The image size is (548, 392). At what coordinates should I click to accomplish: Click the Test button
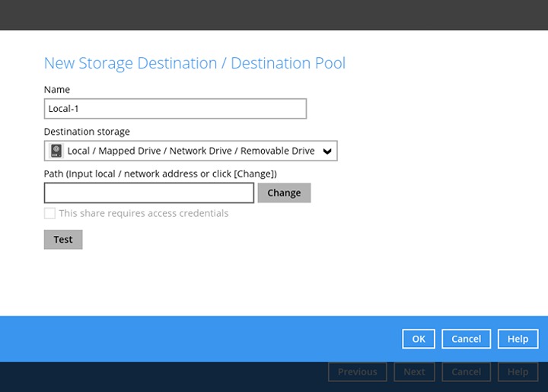click(63, 240)
